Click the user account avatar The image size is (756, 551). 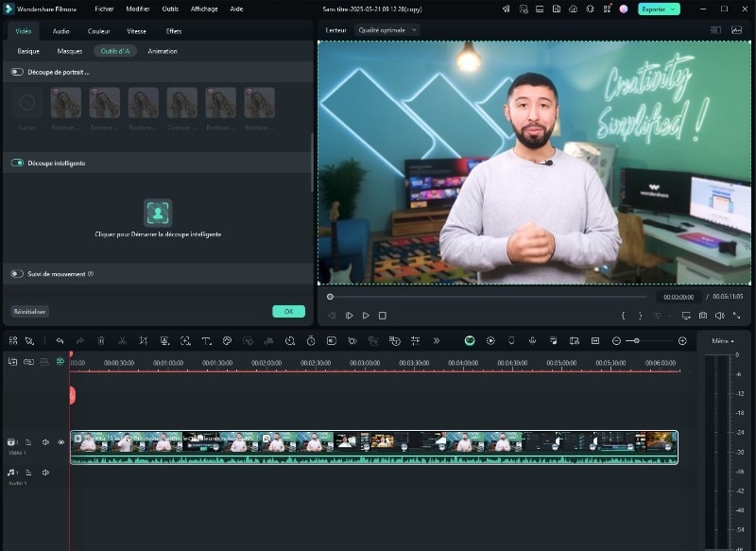[x=624, y=9]
